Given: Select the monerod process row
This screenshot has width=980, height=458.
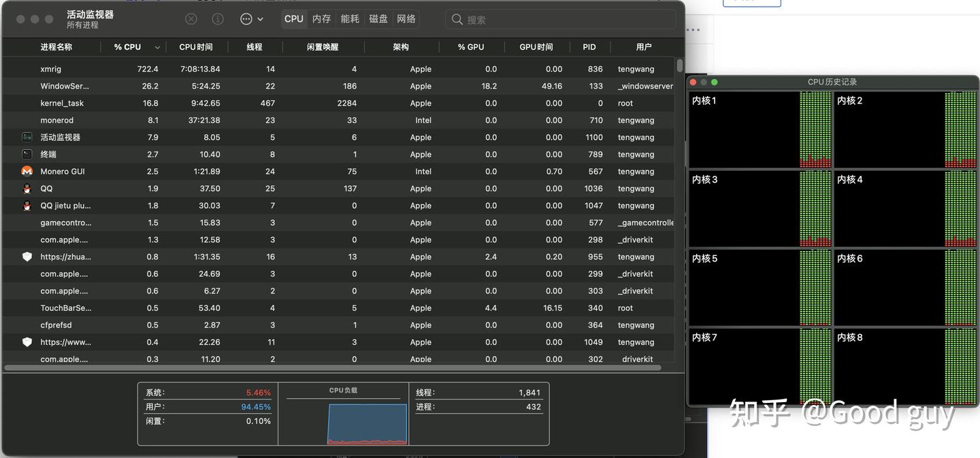Looking at the screenshot, I should (339, 120).
